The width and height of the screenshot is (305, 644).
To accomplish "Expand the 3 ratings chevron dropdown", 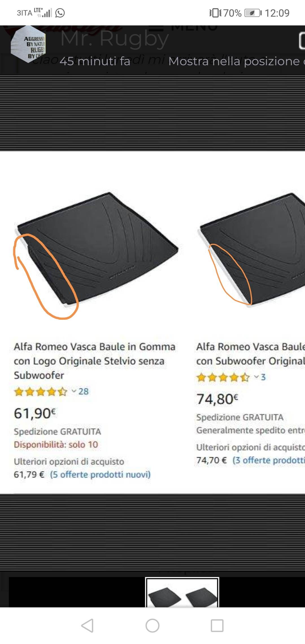I will point(256,377).
